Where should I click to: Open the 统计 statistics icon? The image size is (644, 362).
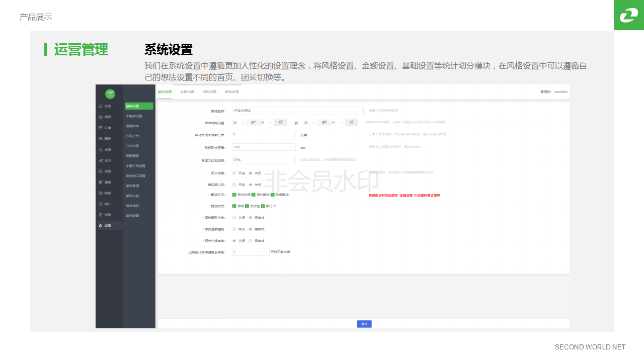[x=101, y=204]
